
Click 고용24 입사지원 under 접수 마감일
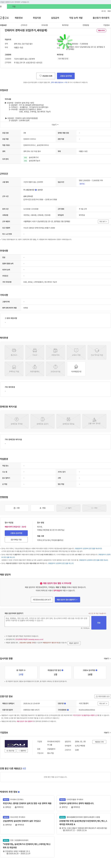pos(16,533)
